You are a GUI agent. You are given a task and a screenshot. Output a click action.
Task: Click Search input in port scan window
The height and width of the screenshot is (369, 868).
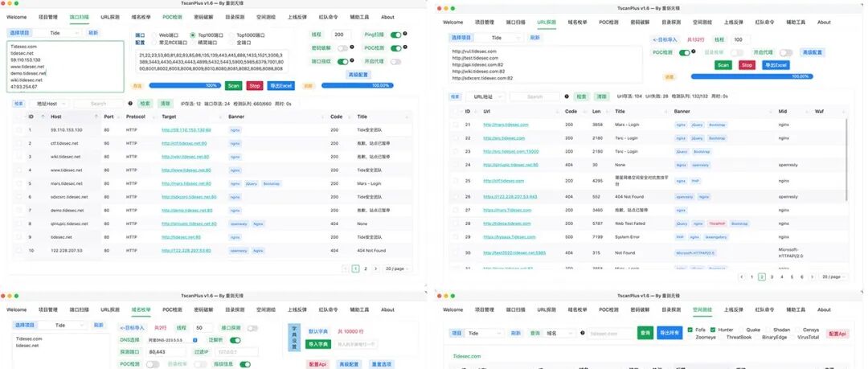click(99, 104)
